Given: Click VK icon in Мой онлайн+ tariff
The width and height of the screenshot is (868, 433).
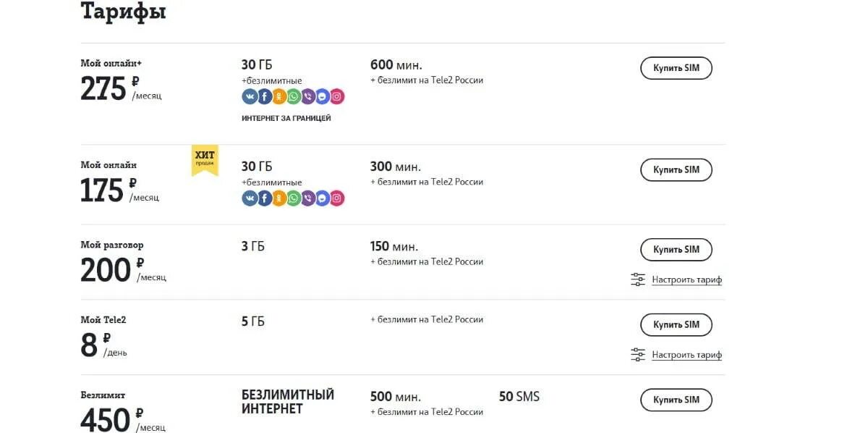Looking at the screenshot, I should pos(250,96).
